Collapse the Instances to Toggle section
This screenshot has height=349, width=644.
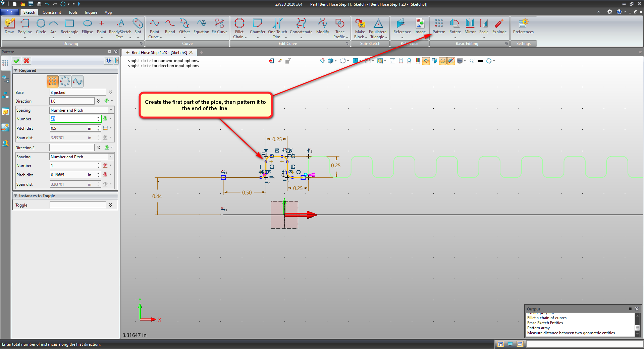pyautogui.click(x=16, y=196)
